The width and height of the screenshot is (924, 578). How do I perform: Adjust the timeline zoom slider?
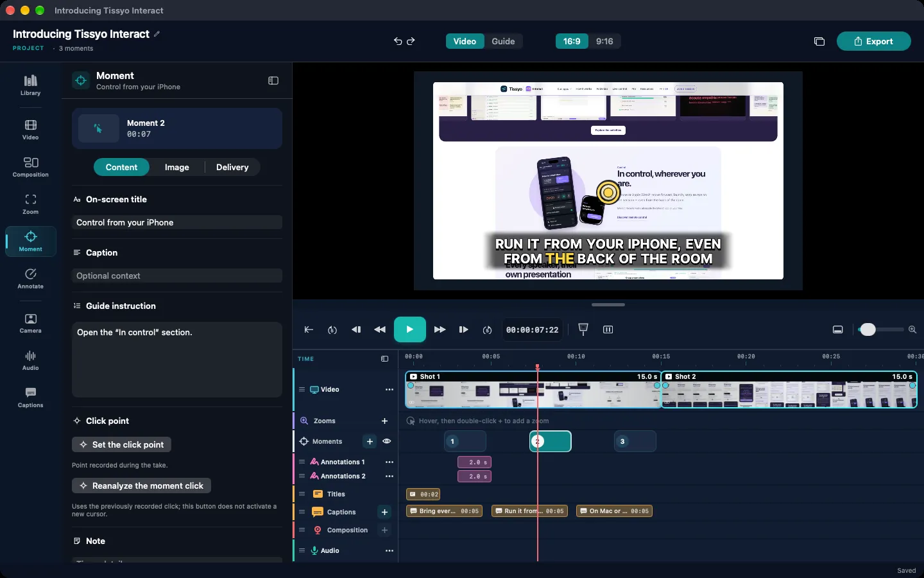tap(868, 329)
